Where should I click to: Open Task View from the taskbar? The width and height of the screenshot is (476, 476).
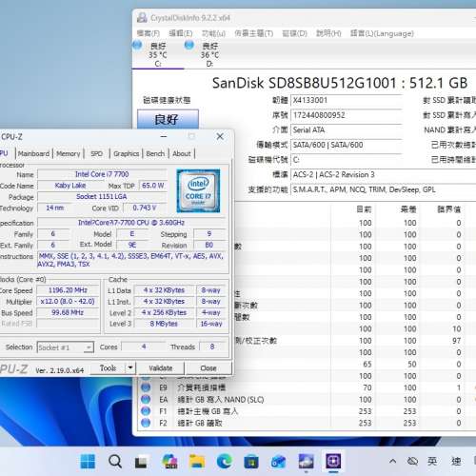point(142,462)
